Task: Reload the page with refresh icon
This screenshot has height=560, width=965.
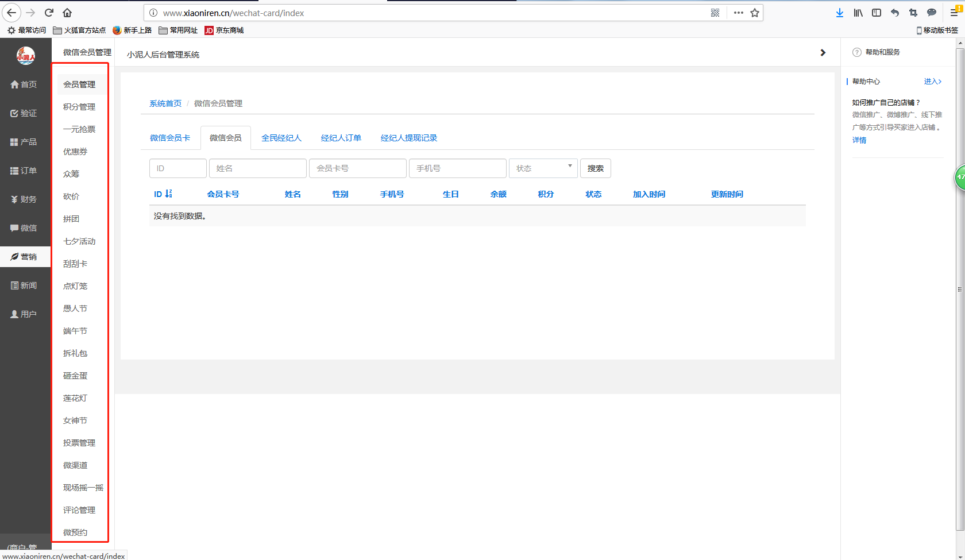Action: [49, 13]
